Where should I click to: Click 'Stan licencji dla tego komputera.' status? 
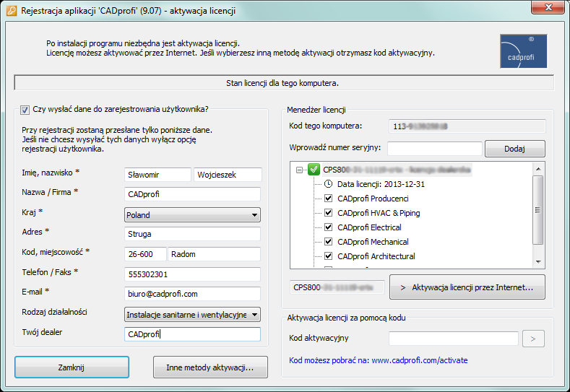coord(282,83)
